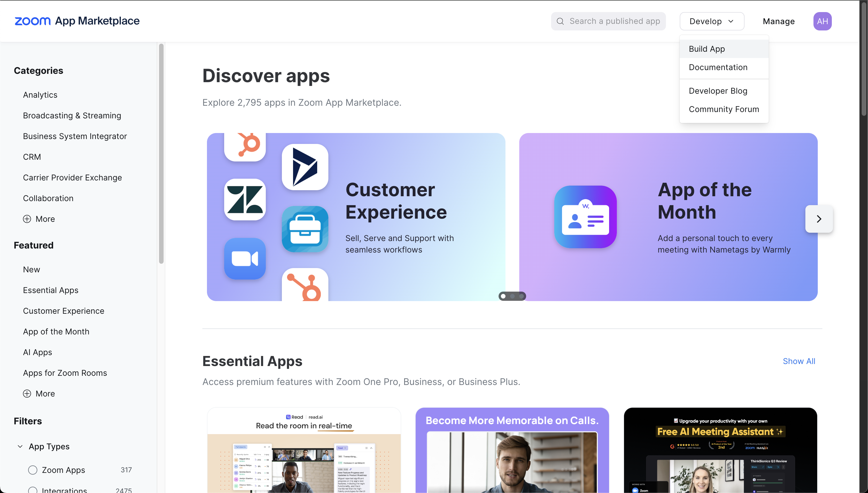Focus the Search a published app field
Image resolution: width=868 pixels, height=493 pixels.
tap(608, 21)
